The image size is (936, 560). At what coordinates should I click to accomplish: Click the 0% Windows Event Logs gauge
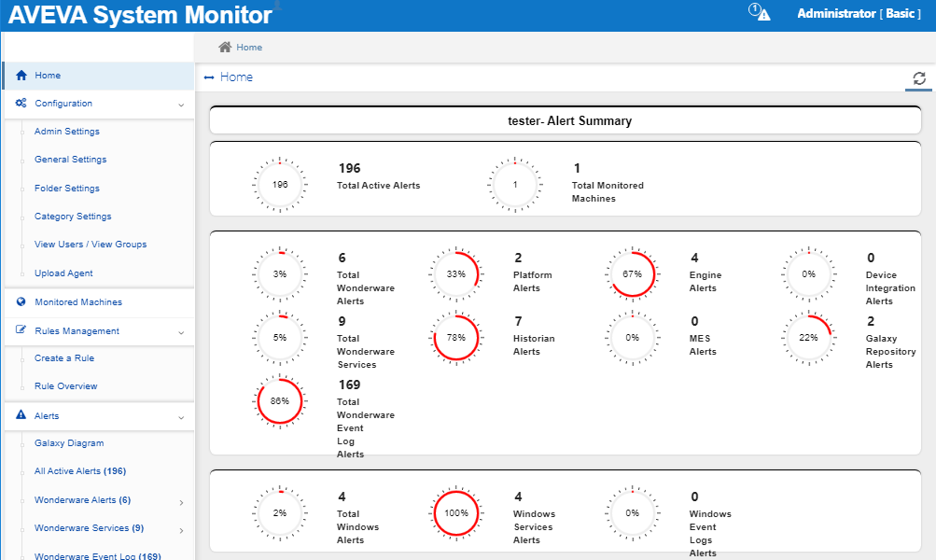(x=632, y=512)
